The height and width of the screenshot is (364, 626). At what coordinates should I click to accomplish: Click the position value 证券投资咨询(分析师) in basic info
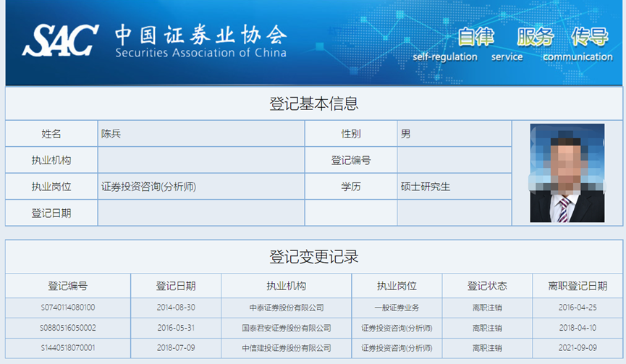click(x=148, y=187)
